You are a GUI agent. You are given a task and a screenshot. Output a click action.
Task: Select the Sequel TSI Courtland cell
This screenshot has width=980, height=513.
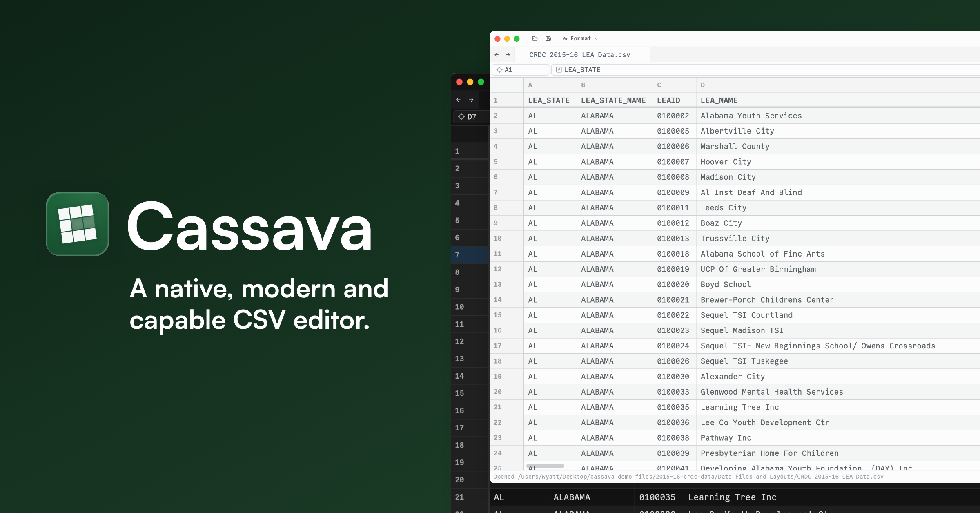click(838, 315)
